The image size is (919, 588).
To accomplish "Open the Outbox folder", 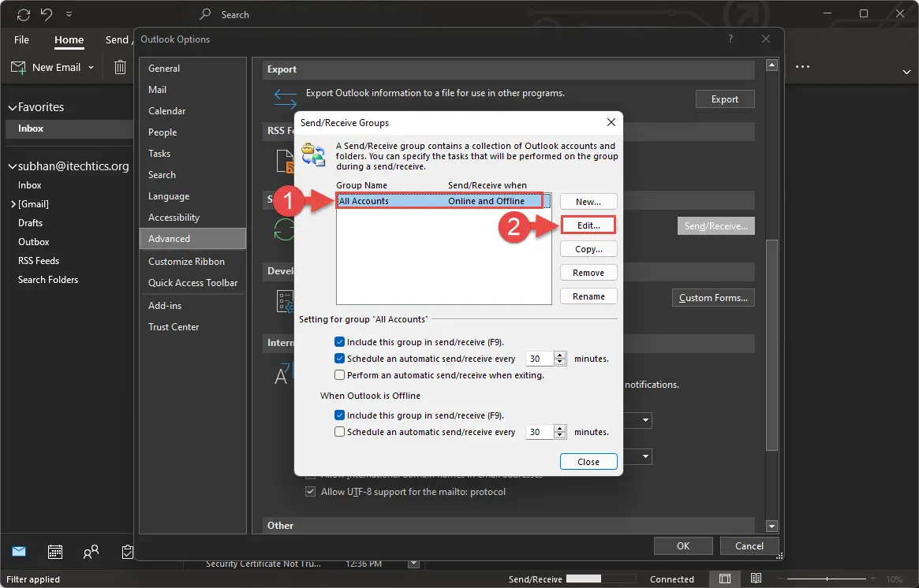I will 33,241.
